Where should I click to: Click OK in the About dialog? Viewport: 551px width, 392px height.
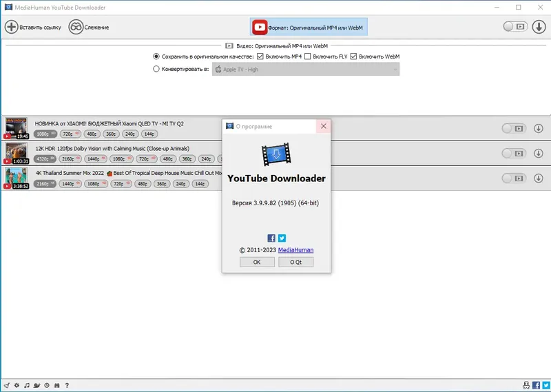click(x=257, y=262)
